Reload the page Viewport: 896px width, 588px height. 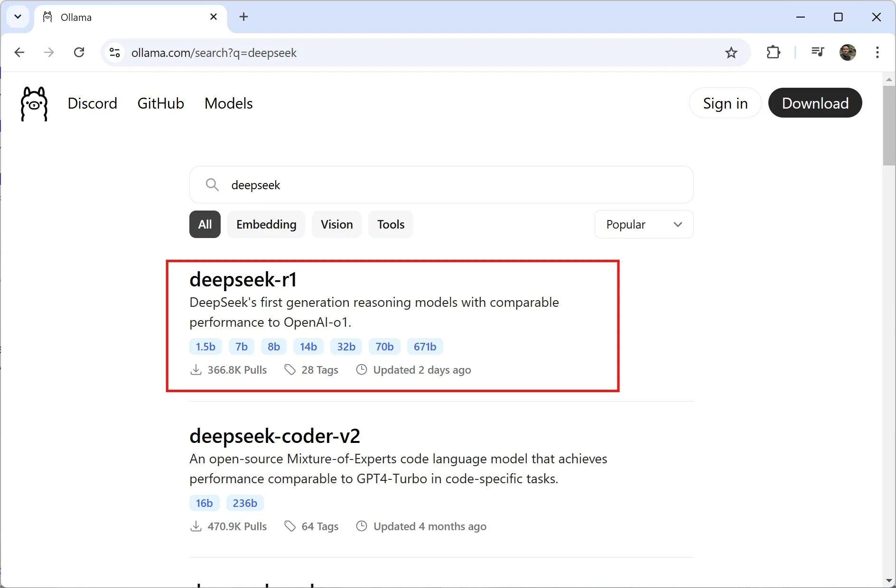point(79,53)
